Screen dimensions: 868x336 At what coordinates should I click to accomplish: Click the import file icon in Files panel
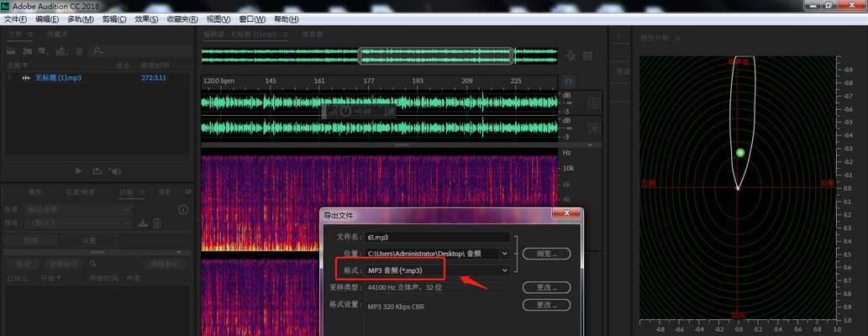[28, 51]
